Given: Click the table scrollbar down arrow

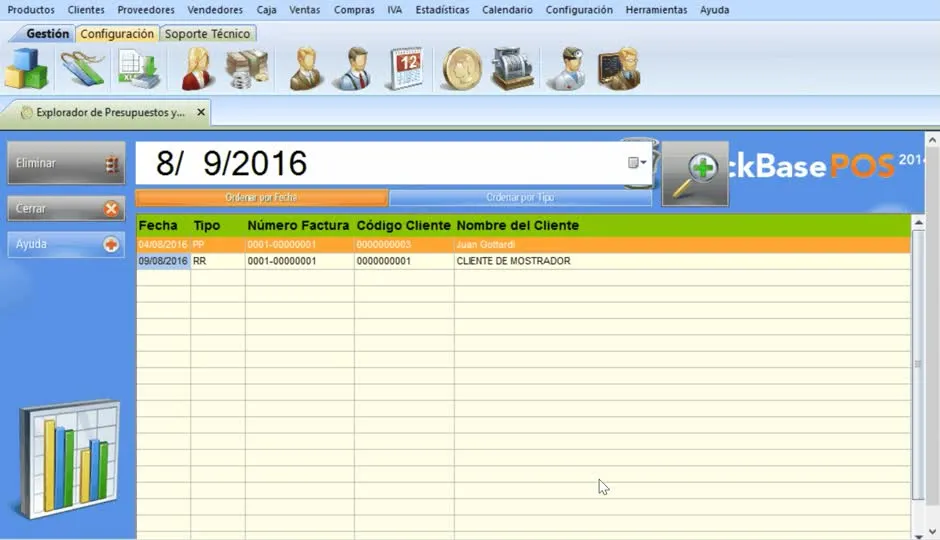Looking at the screenshot, I should [x=918, y=535].
